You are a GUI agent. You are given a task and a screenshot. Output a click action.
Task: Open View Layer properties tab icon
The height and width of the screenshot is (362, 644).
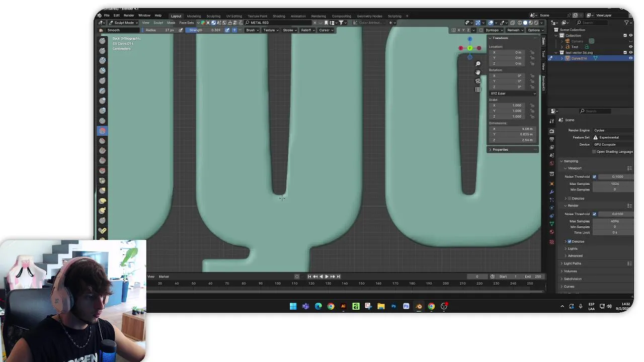coord(552,147)
